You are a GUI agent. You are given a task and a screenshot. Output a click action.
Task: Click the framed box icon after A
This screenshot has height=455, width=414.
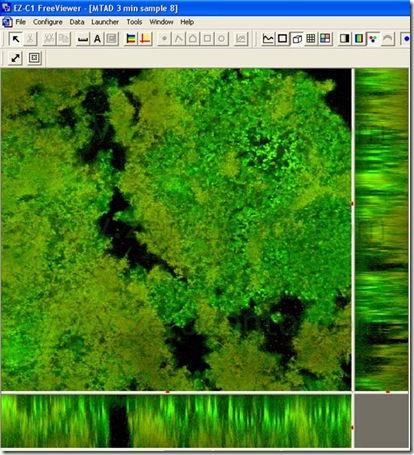(112, 39)
